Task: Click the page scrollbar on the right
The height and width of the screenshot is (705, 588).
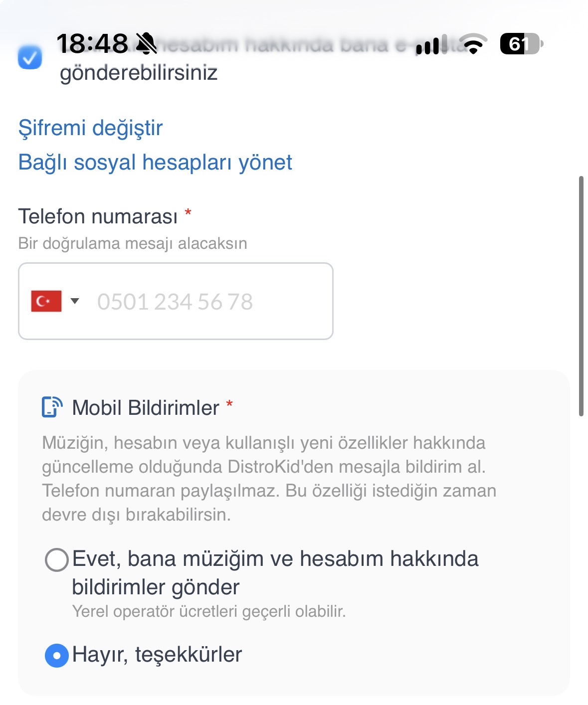Action: (581, 296)
